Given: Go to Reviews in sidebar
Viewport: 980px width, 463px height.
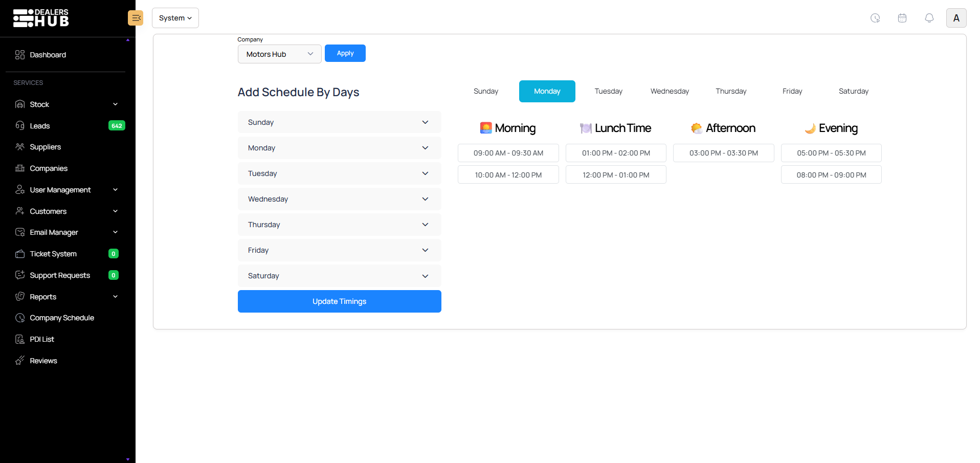Looking at the screenshot, I should point(43,361).
